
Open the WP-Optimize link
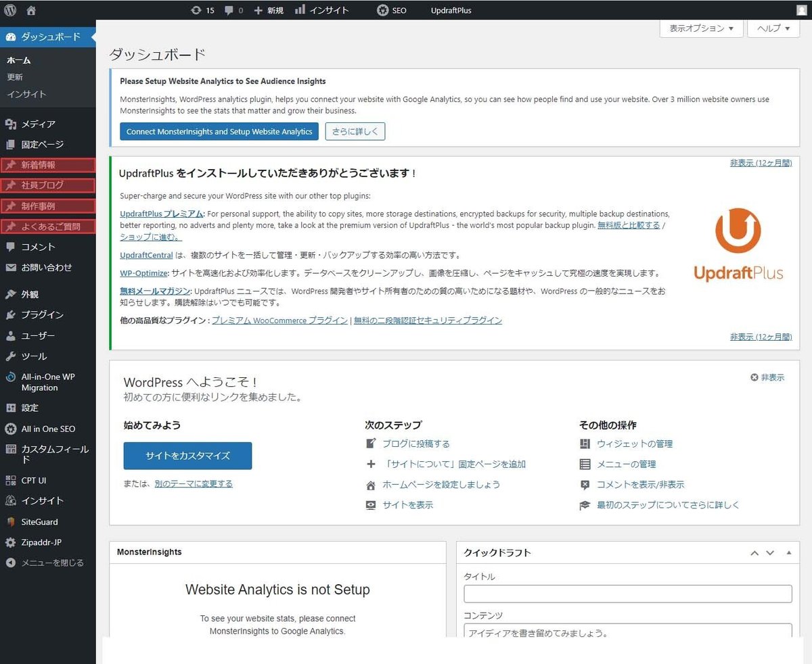pyautogui.click(x=143, y=273)
